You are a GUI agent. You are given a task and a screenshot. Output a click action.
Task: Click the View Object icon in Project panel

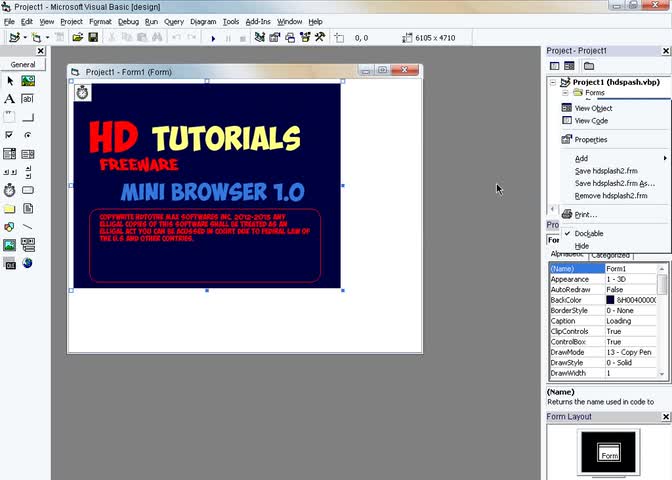pyautogui.click(x=569, y=66)
